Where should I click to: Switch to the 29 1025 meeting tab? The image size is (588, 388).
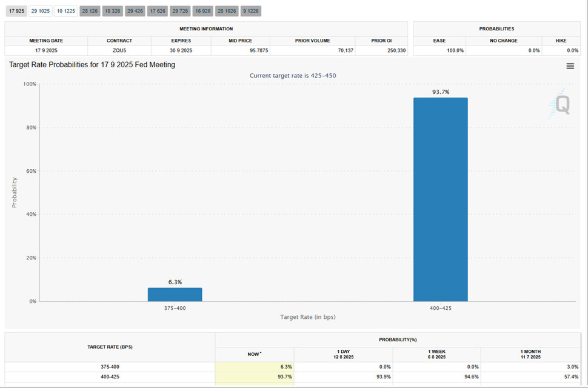[x=41, y=11]
